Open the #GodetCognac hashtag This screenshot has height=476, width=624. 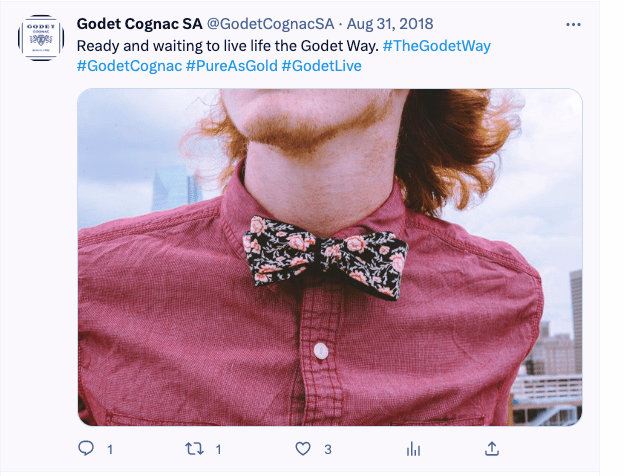point(129,66)
